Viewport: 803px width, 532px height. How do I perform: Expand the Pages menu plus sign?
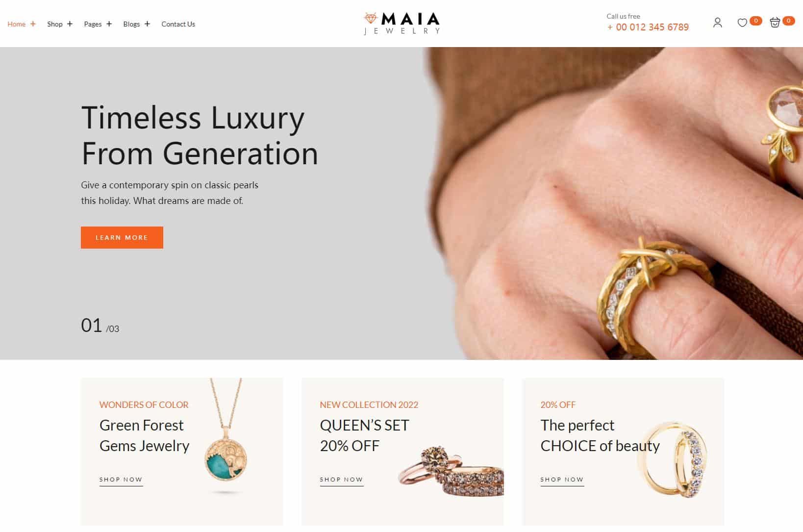click(x=109, y=24)
